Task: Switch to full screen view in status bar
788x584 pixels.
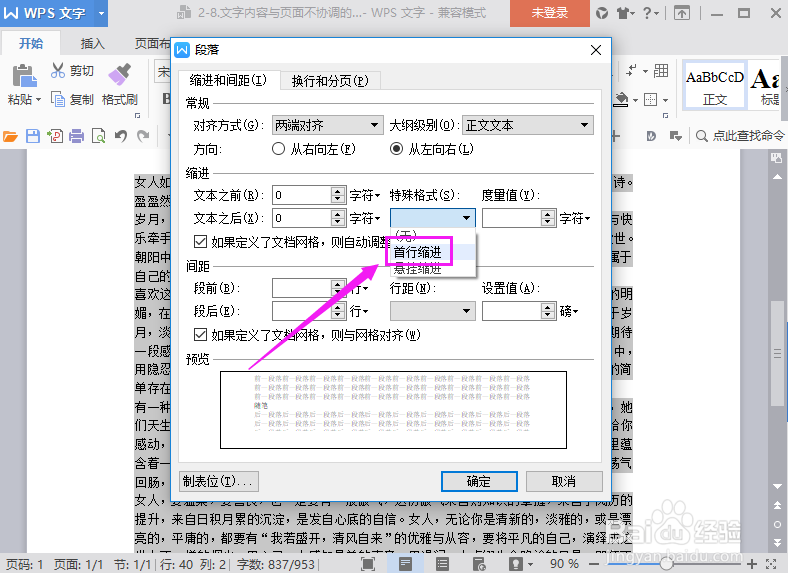Action: 368,564
